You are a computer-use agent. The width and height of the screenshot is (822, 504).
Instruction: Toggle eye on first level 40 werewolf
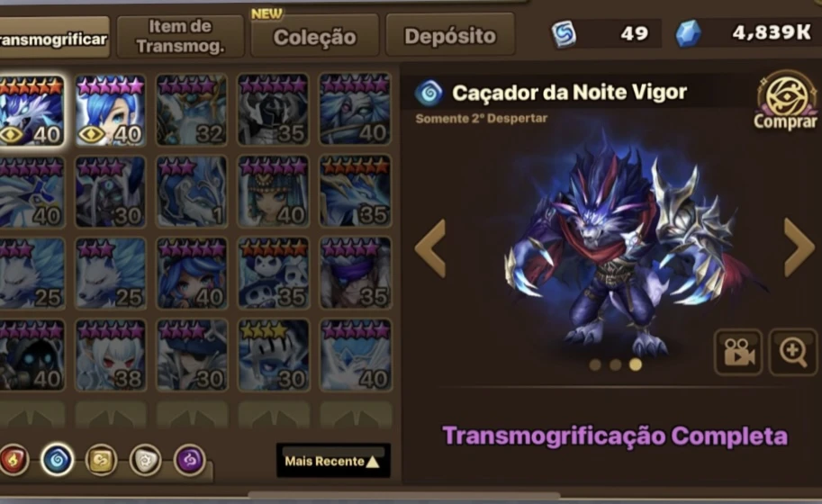pyautogui.click(x=12, y=135)
